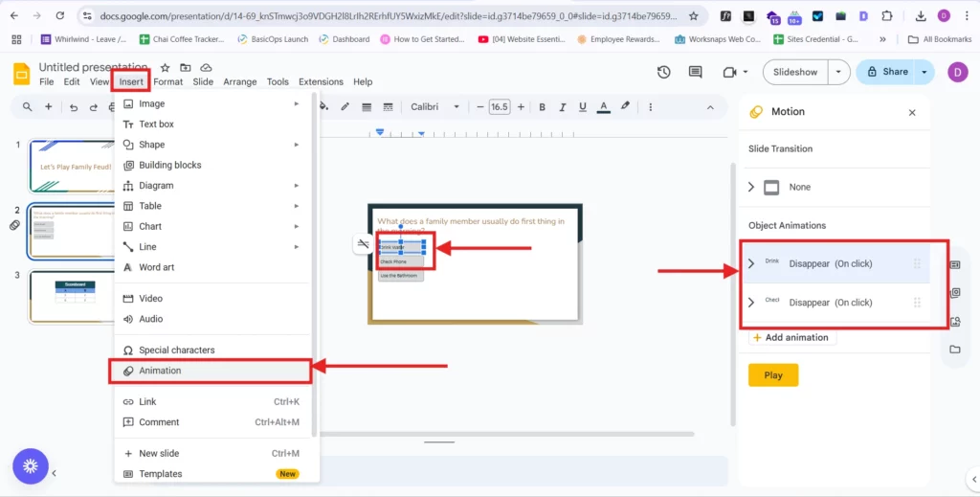Open the text color picker
This screenshot has height=497, width=980.
[603, 107]
